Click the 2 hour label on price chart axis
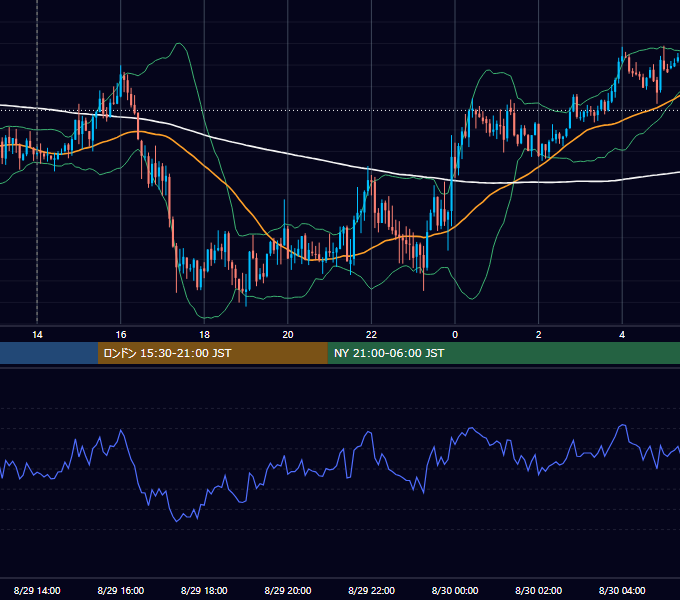 pyautogui.click(x=539, y=335)
